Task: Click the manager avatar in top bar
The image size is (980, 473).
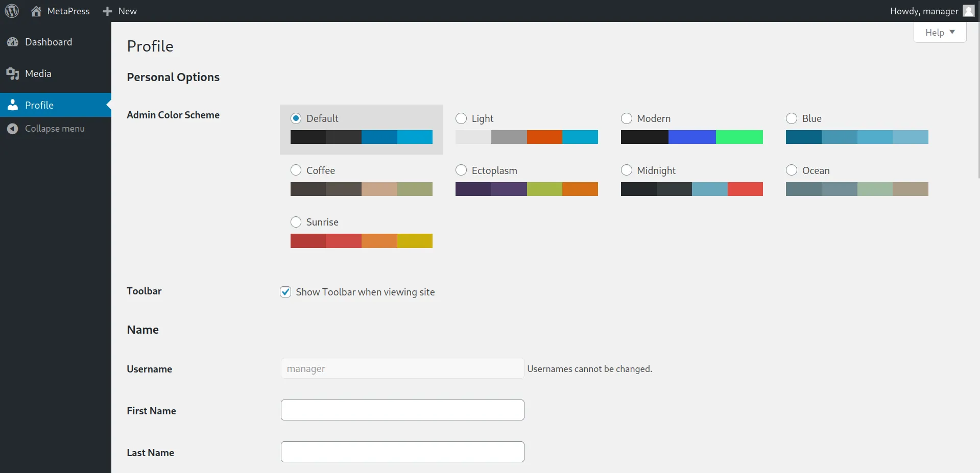Action: click(x=968, y=10)
